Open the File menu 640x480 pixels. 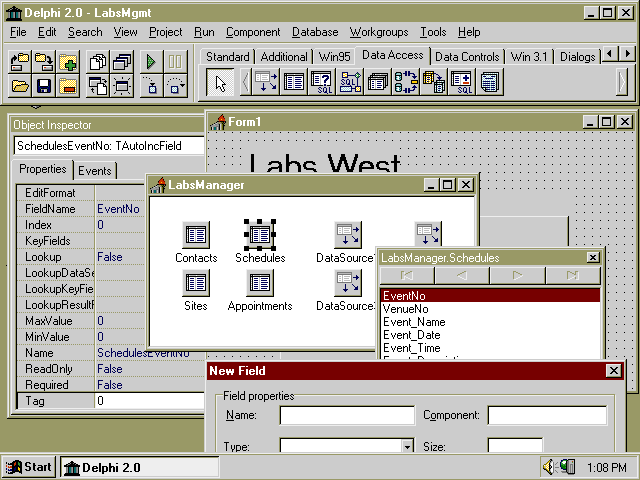pyautogui.click(x=18, y=32)
